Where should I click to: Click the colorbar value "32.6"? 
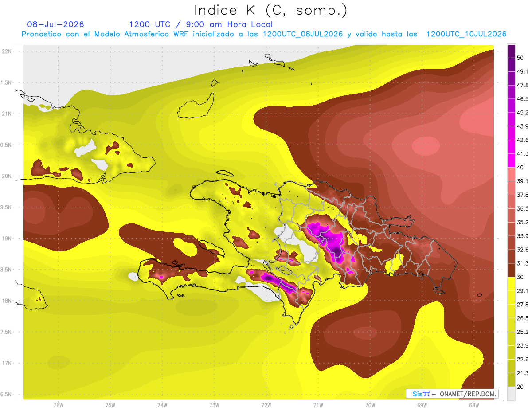click(x=523, y=250)
